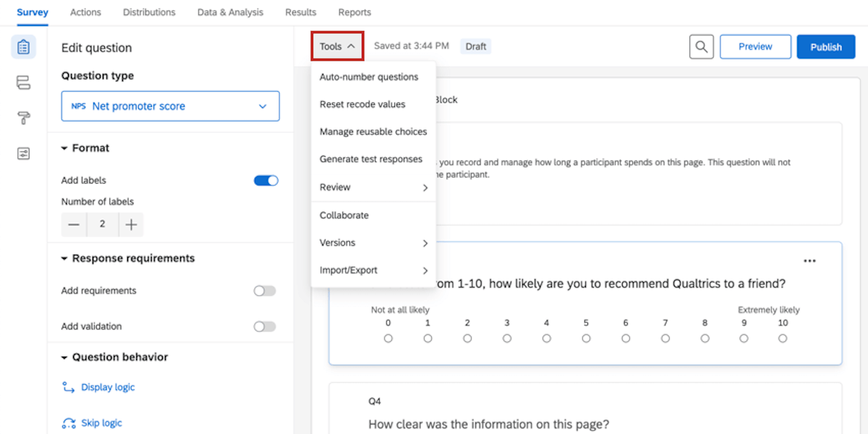The width and height of the screenshot is (868, 434).
Task: Switch to the Distributions tab
Action: point(149,12)
